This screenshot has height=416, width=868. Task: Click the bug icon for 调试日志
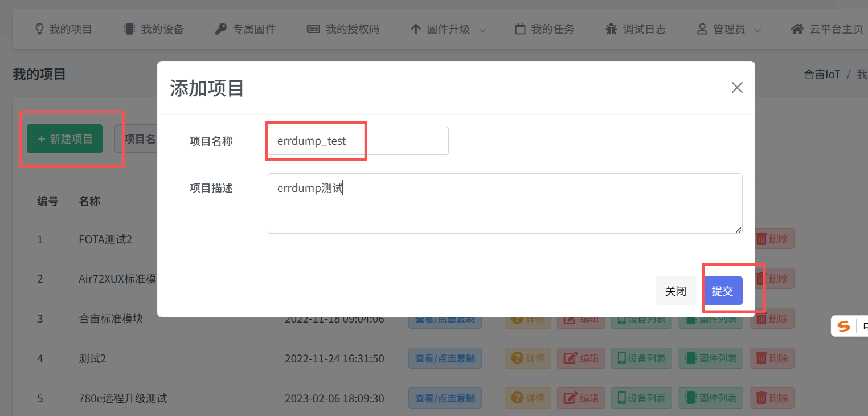(611, 29)
